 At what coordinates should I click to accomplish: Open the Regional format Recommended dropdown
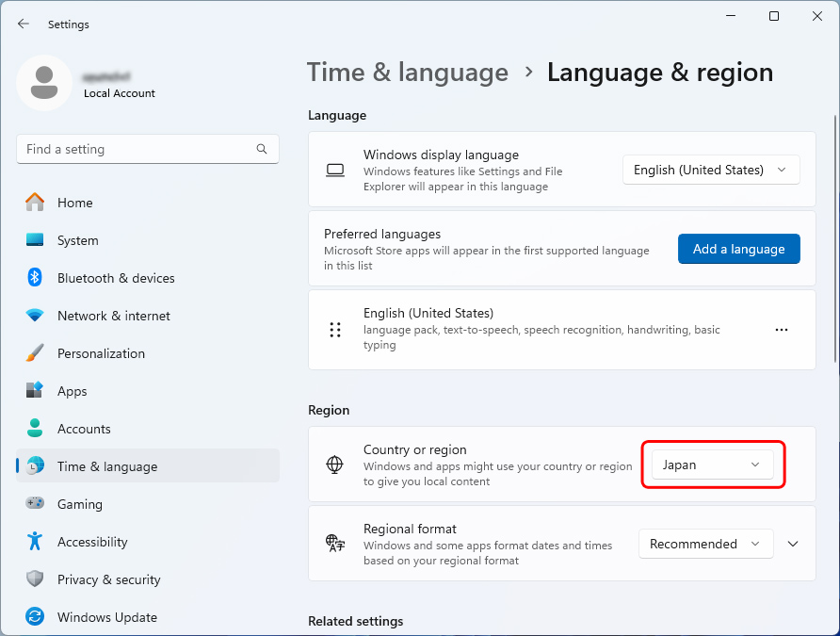(705, 544)
